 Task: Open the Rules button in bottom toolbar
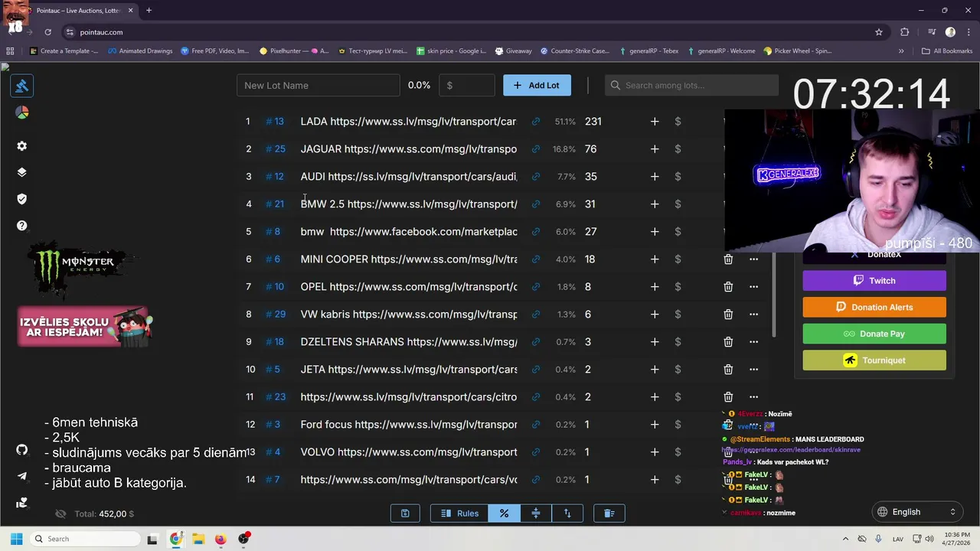(x=459, y=514)
